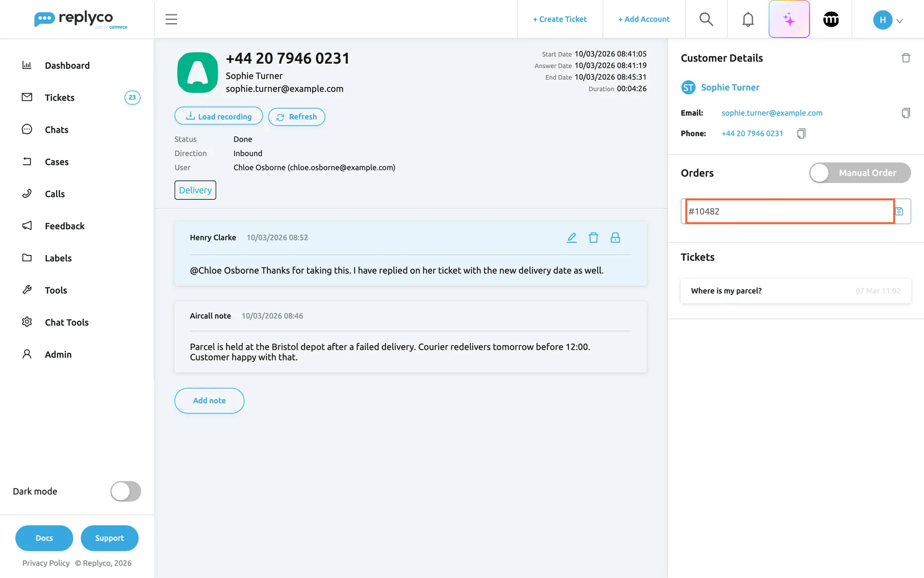This screenshot has width=924, height=578.
Task: Expand the user profile dropdown arrow
Action: pyautogui.click(x=899, y=21)
